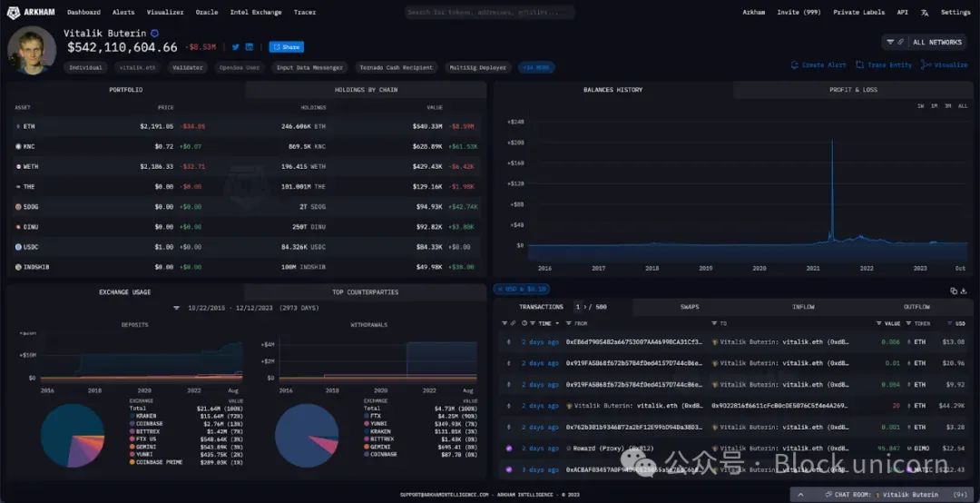
Task: Open the chain filter funnel in transactions header
Action: pos(505,323)
